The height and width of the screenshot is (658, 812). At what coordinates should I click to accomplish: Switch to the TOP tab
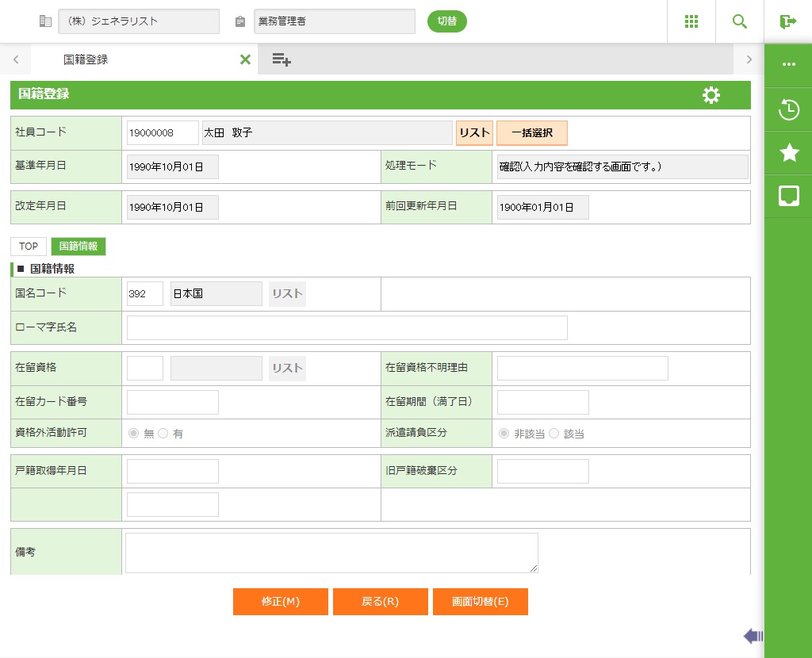pos(29,247)
